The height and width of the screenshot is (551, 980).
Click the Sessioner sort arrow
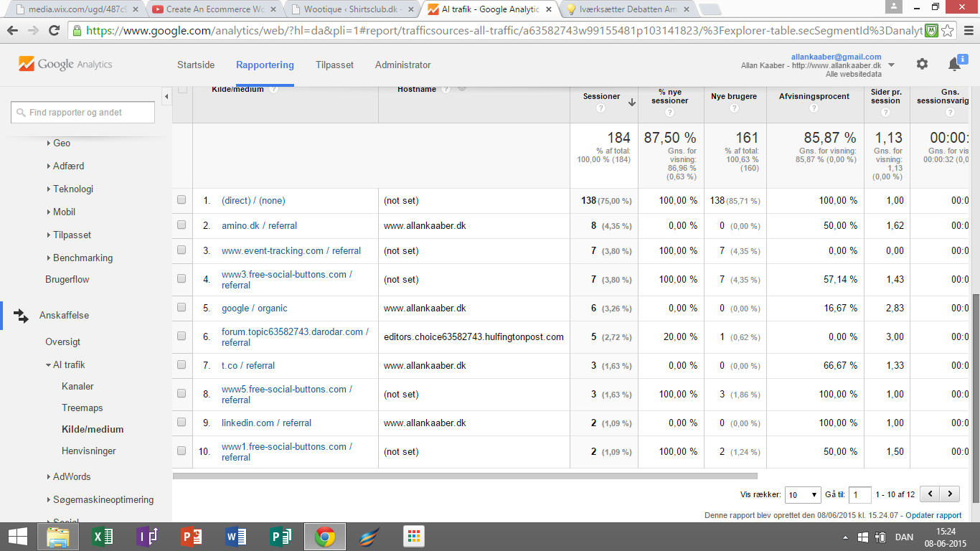(x=631, y=102)
